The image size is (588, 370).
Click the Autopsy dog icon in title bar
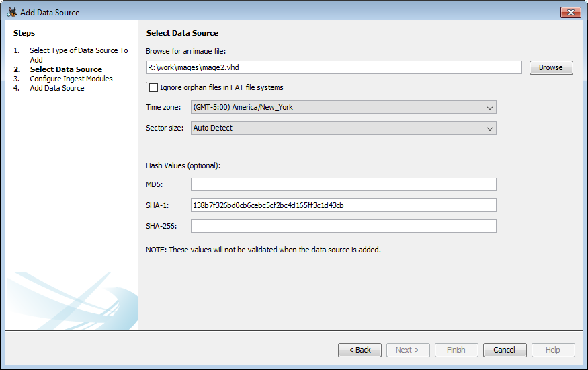click(x=11, y=12)
